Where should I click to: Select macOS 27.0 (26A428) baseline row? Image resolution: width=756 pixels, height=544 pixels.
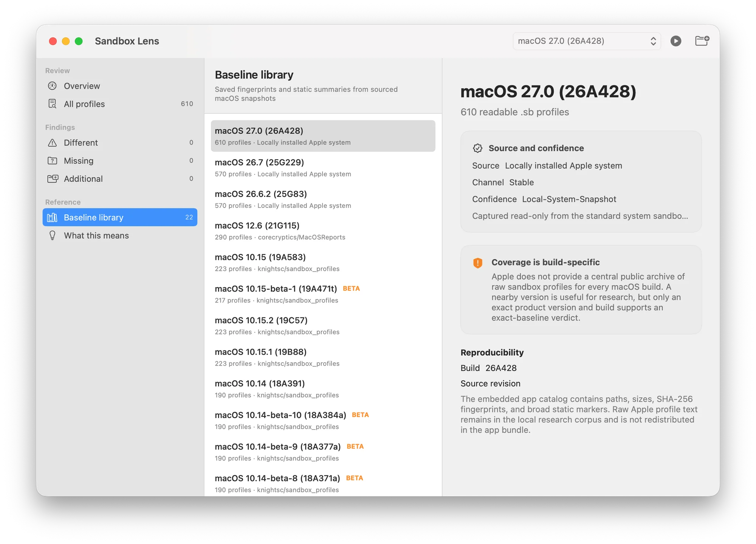(x=323, y=136)
